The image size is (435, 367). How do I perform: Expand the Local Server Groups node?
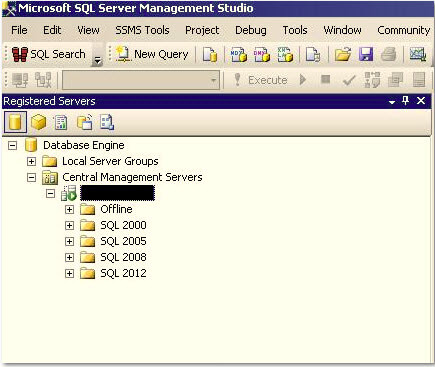click(31, 161)
